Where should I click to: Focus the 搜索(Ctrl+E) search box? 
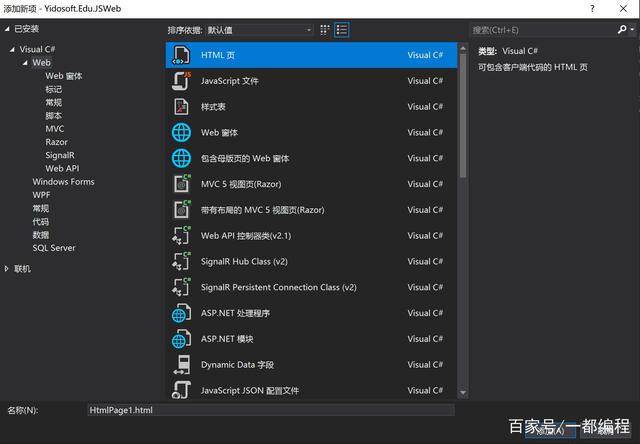click(x=543, y=30)
